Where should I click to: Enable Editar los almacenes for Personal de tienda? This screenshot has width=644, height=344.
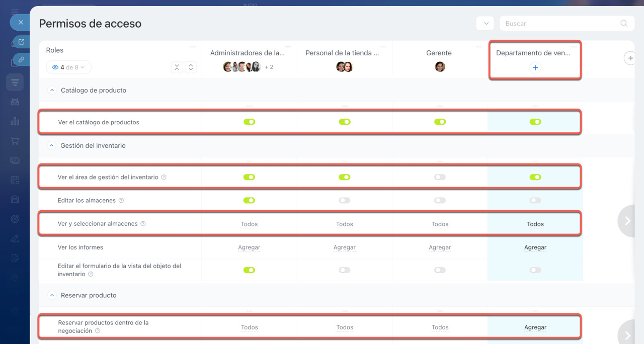(x=345, y=200)
